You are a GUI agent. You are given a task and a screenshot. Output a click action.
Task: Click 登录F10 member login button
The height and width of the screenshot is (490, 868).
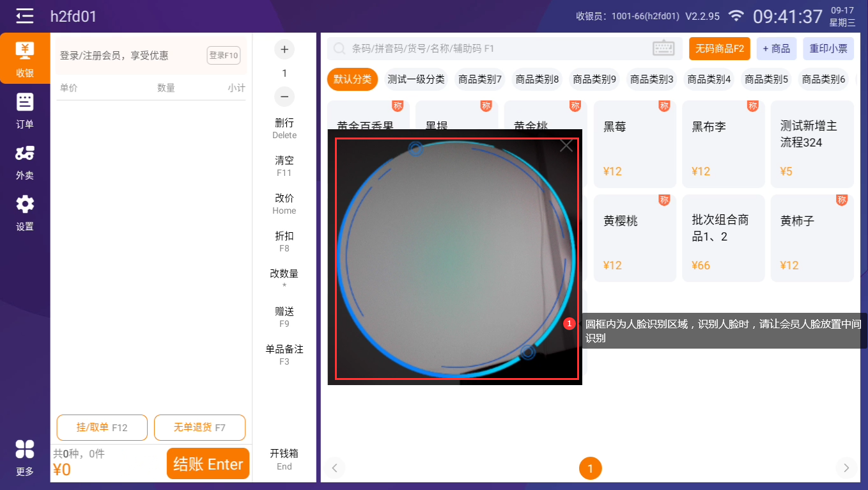223,56
